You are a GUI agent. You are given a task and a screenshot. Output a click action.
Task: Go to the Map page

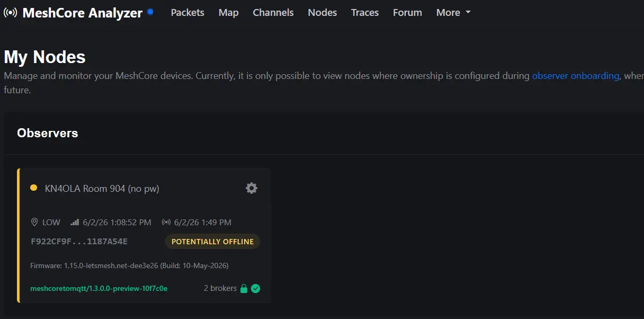[228, 13]
